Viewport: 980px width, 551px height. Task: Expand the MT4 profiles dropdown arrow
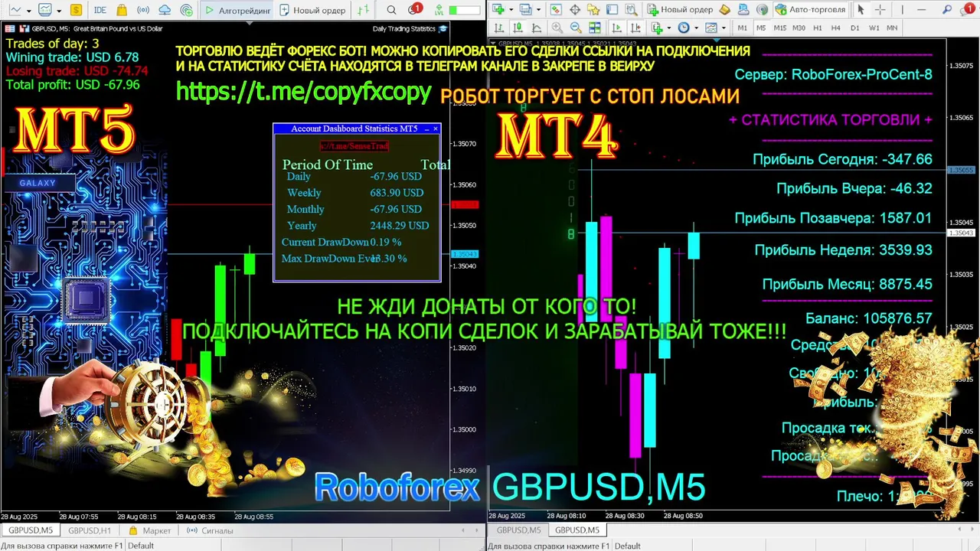click(x=538, y=10)
